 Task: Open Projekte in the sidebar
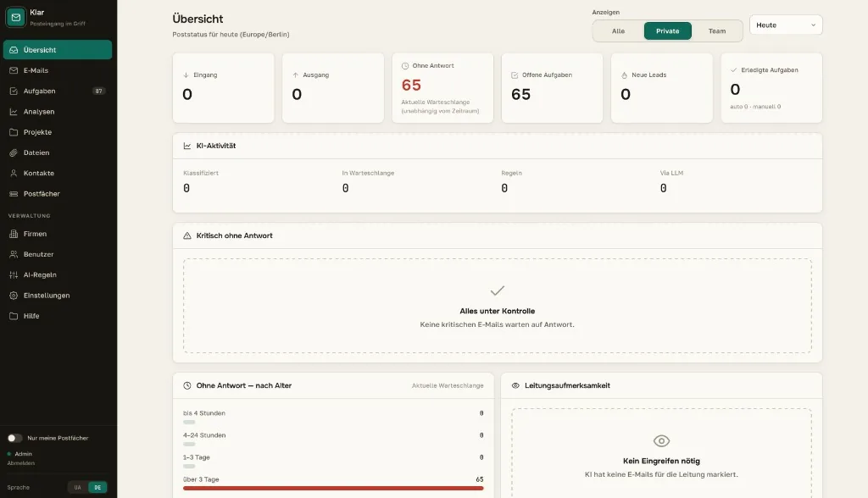(58, 131)
